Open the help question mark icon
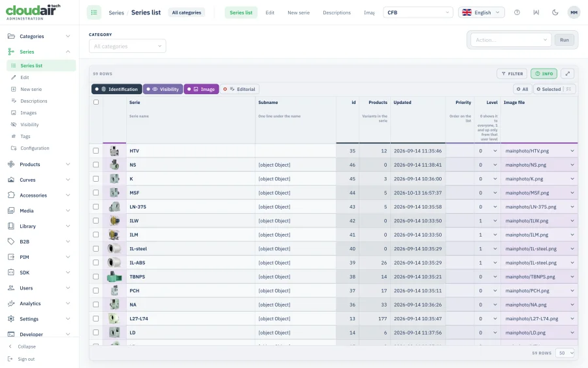 point(517,12)
